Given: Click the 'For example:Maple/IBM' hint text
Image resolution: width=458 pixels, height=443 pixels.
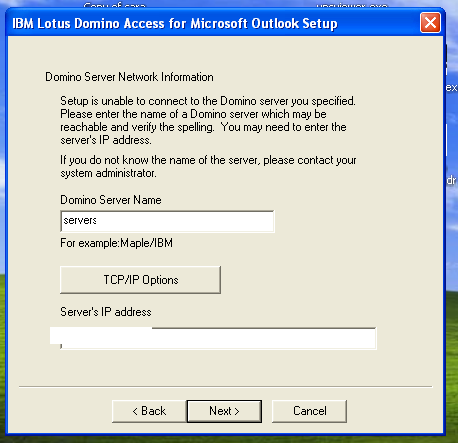Looking at the screenshot, I should pyautogui.click(x=116, y=243).
